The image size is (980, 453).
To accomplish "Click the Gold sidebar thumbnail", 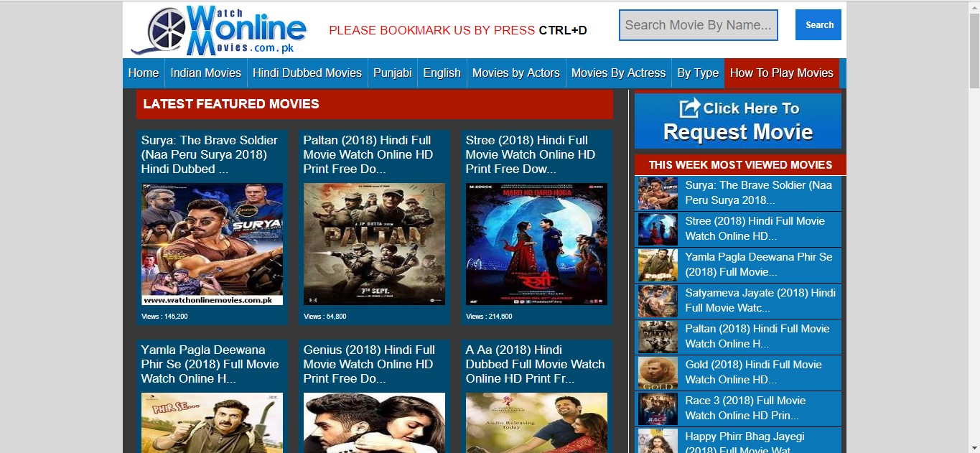I will (x=658, y=373).
